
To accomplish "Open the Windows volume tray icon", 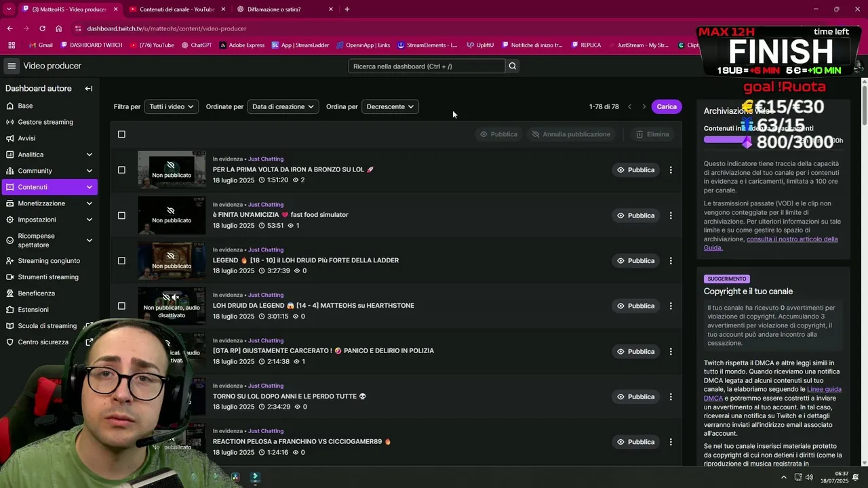I will click(809, 477).
